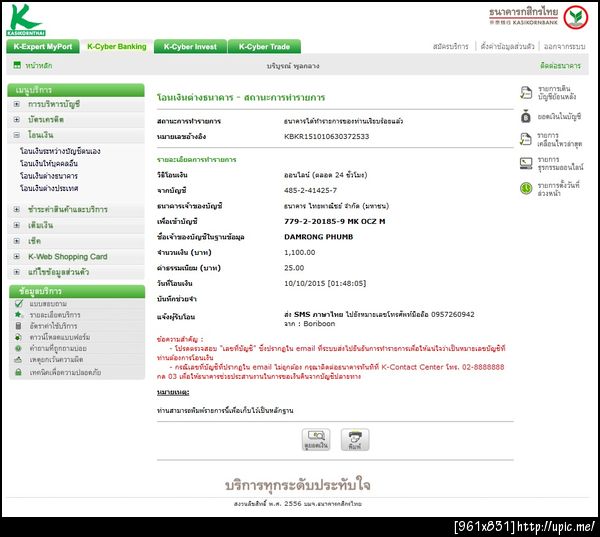Expand บัตรเครดิต menu section
600x537 pixels.
[x=16, y=119]
